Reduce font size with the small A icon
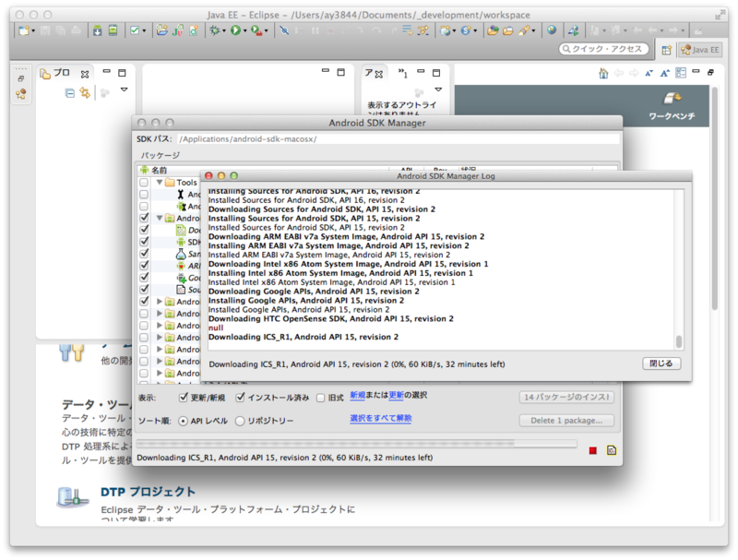The width and height of the screenshot is (738, 560). (x=649, y=74)
